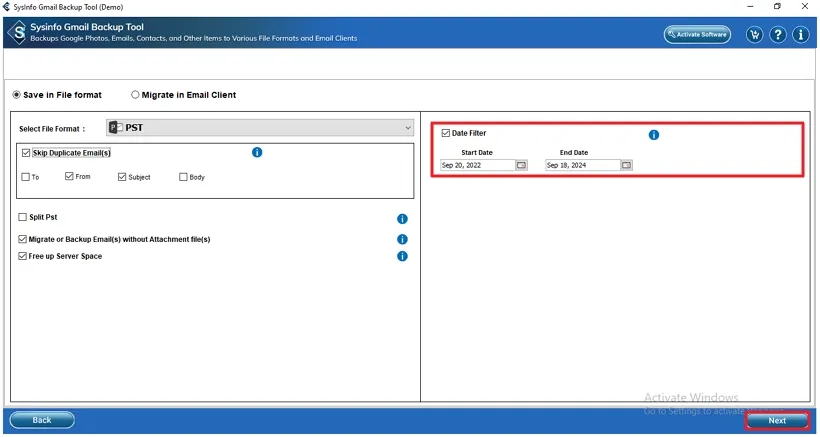Toggle Skip Duplicate Email(s) checkbox
Image resolution: width=820 pixels, height=437 pixels.
tap(26, 153)
